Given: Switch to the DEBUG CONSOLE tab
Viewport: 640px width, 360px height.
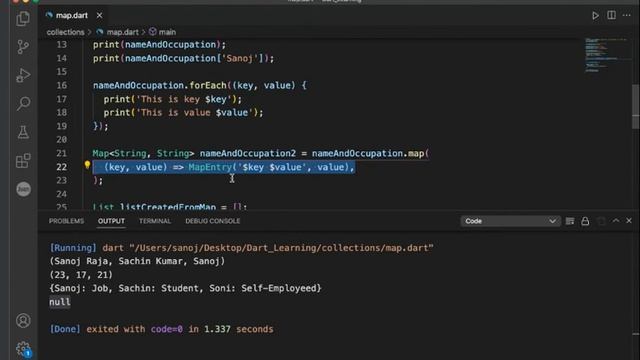Looking at the screenshot, I should pyautogui.click(x=213, y=221).
